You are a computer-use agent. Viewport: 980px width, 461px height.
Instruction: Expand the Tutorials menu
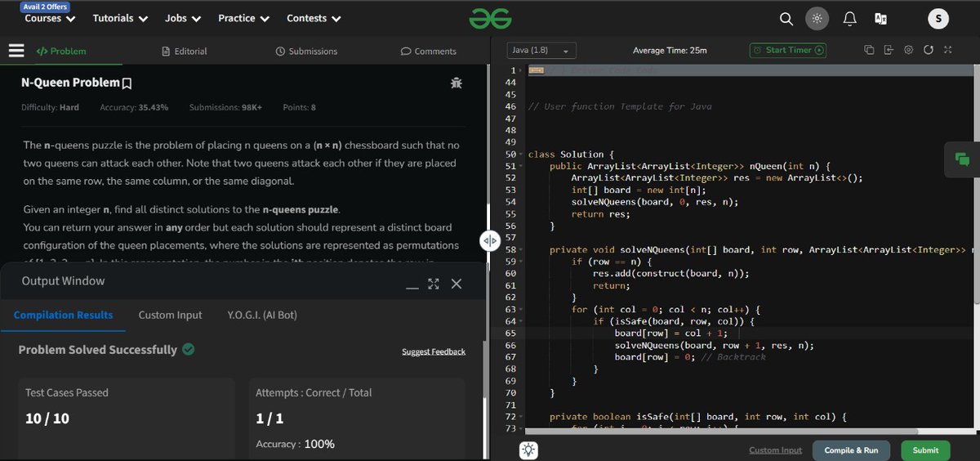120,18
